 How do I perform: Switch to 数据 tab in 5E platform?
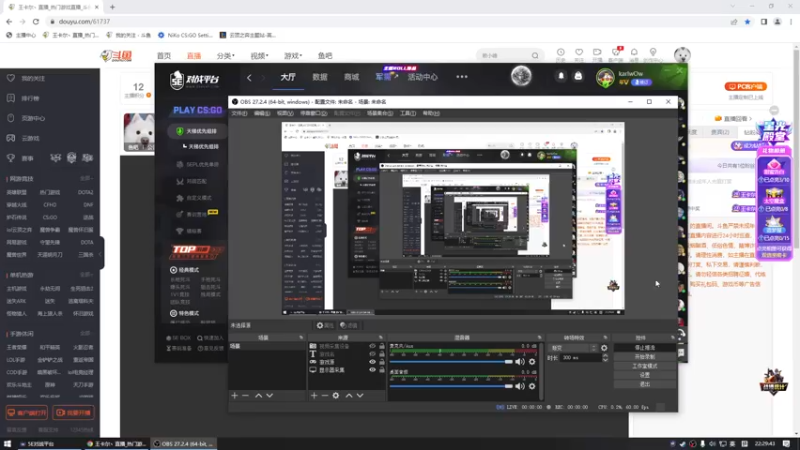tap(320, 77)
